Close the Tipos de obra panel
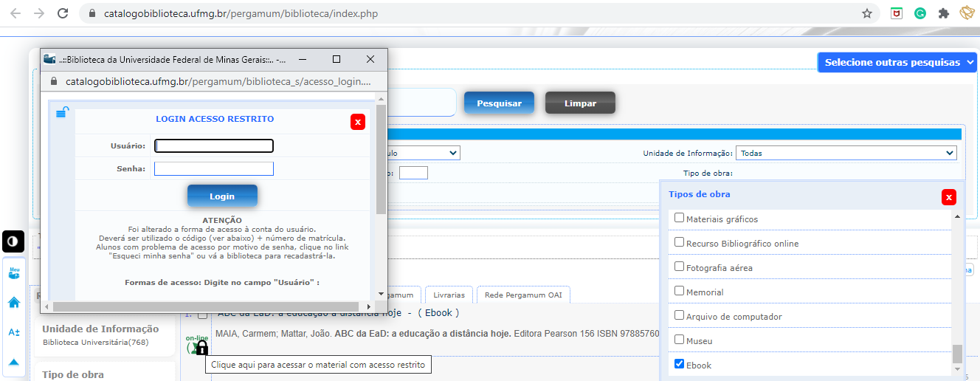This screenshot has width=980, height=381. tap(948, 197)
